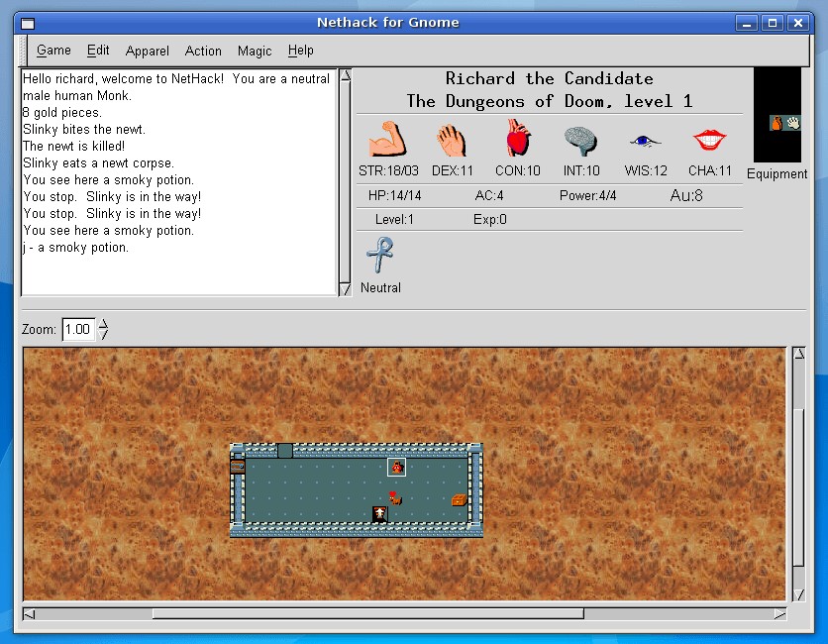828x644 pixels.
Task: Click the message log scroll up arrow
Action: click(346, 73)
